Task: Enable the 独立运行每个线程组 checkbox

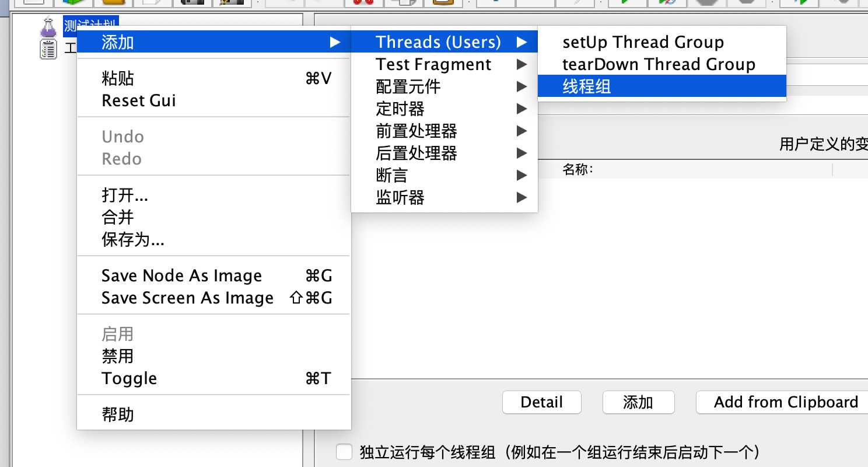Action: (345, 452)
